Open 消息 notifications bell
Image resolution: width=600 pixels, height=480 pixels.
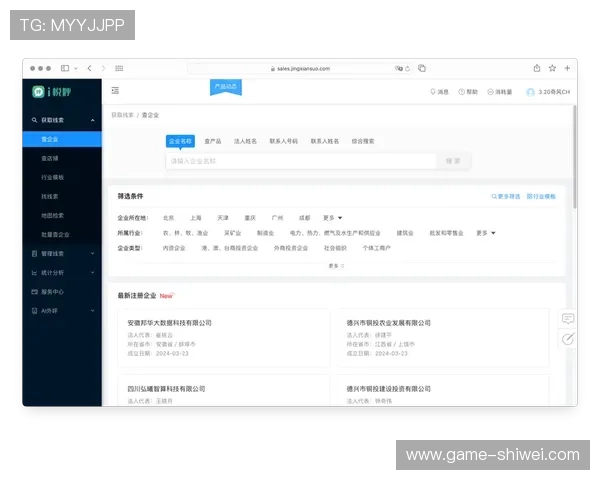click(x=433, y=91)
